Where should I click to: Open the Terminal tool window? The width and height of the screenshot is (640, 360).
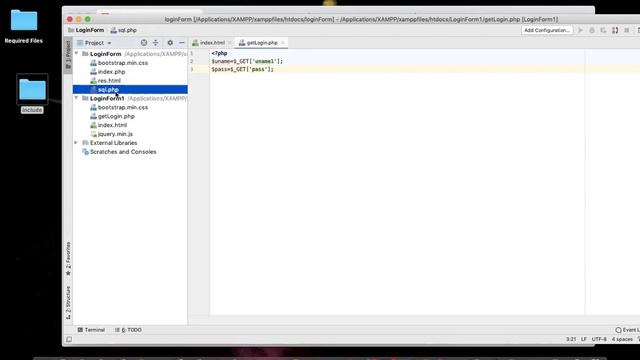click(91, 330)
